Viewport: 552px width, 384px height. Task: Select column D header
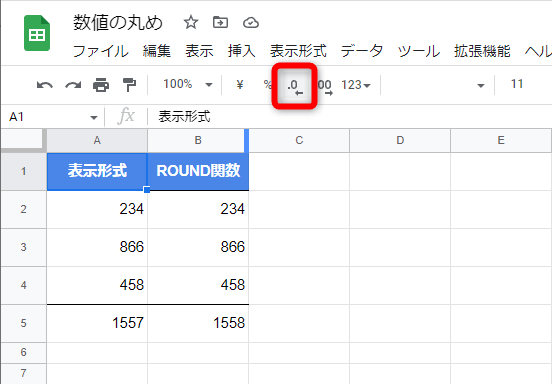pos(400,140)
